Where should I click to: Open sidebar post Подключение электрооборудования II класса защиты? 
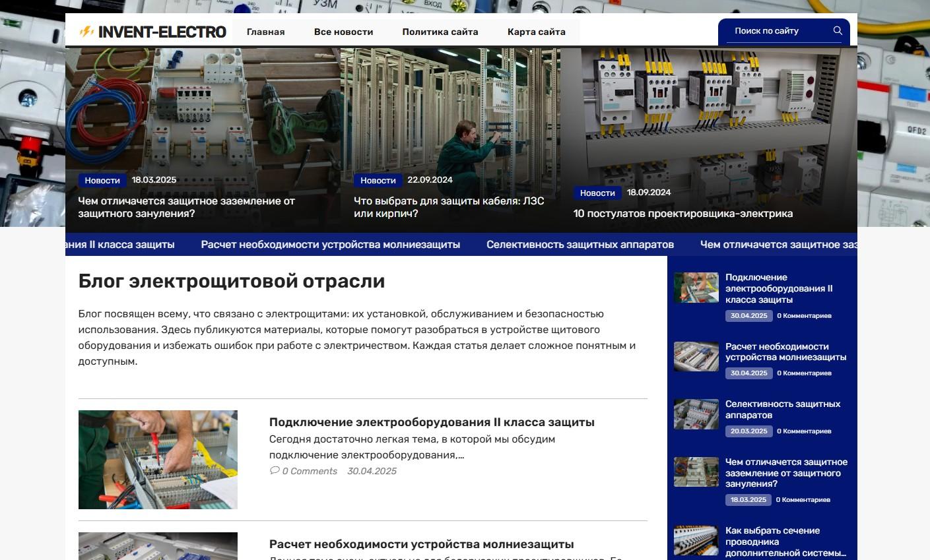click(x=779, y=288)
